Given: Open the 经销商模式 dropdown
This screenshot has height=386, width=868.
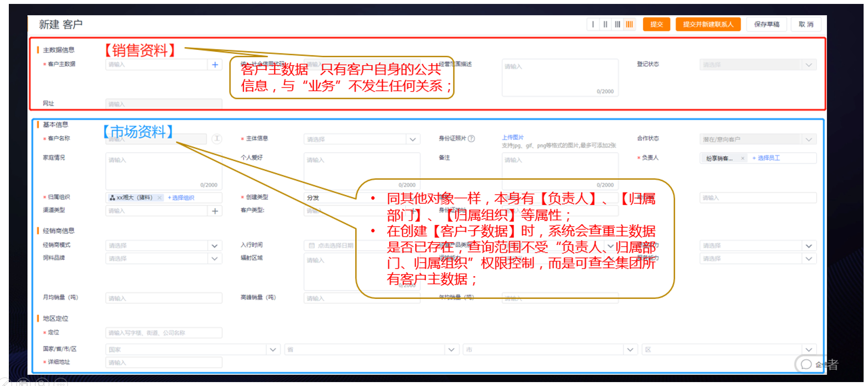Looking at the screenshot, I should tap(164, 245).
